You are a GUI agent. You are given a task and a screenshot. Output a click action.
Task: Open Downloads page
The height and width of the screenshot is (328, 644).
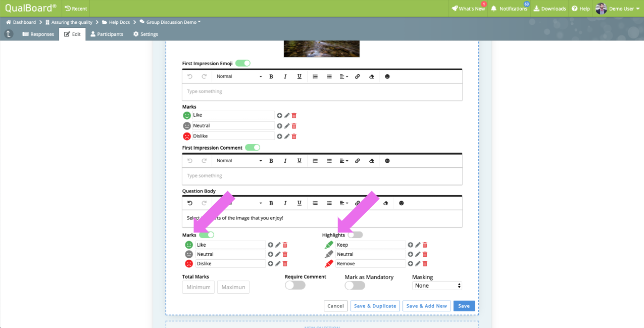(550, 9)
